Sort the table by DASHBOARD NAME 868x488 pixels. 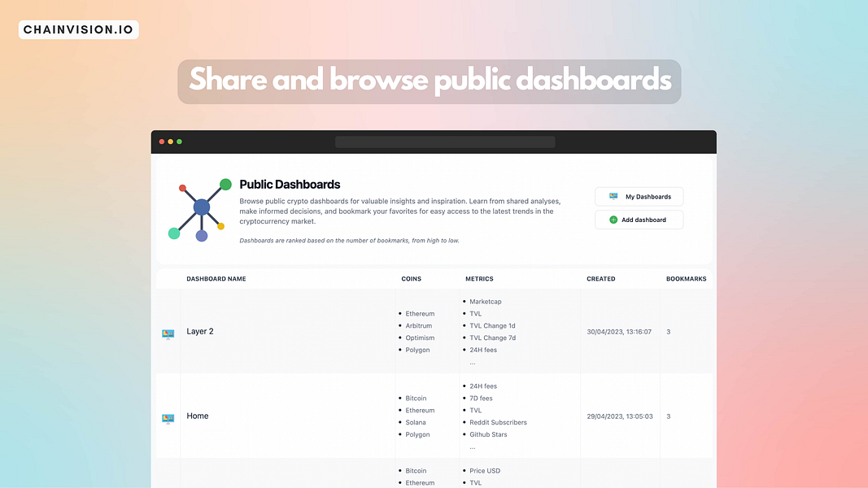click(x=216, y=278)
